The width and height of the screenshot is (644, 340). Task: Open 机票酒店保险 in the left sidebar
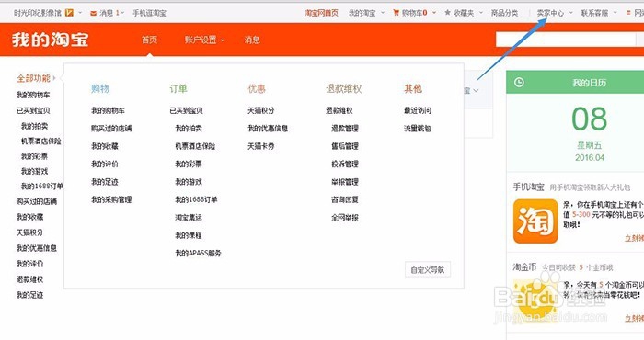(x=41, y=142)
